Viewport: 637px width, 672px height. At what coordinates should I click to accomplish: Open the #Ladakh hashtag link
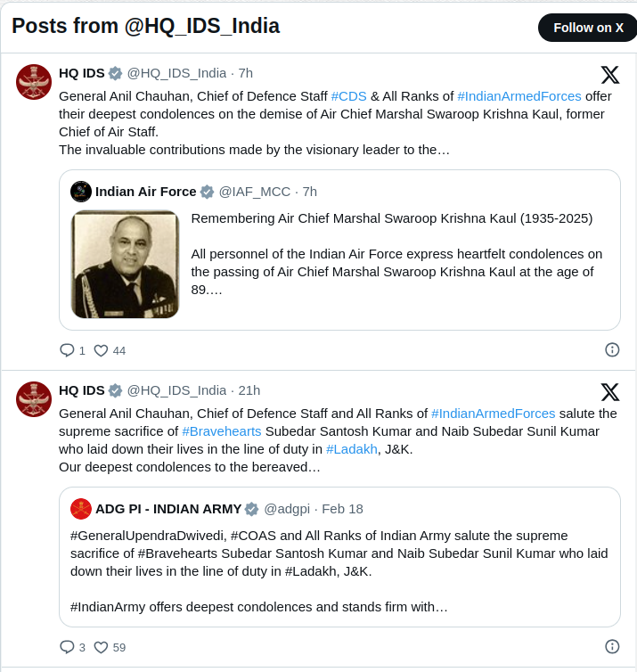(352, 449)
